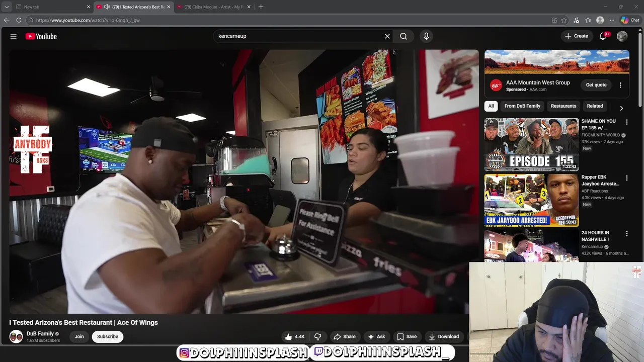The image size is (644, 362).
Task: Click the Ask button
Action: [376, 337]
